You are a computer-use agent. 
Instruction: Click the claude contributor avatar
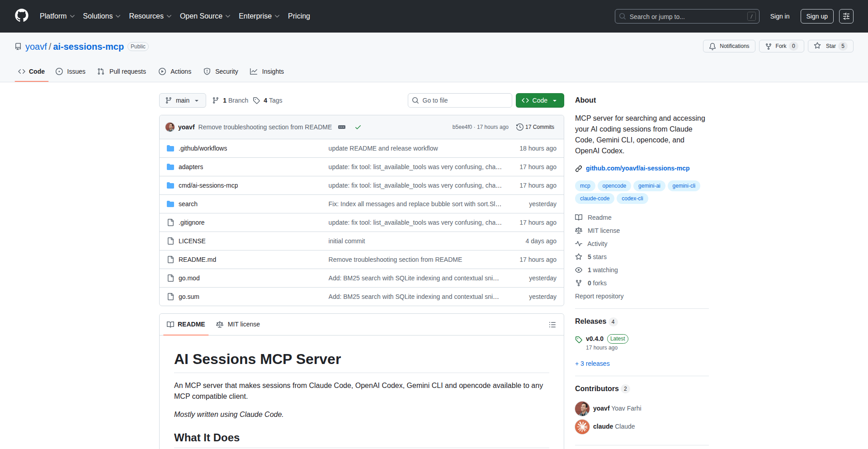[582, 426]
